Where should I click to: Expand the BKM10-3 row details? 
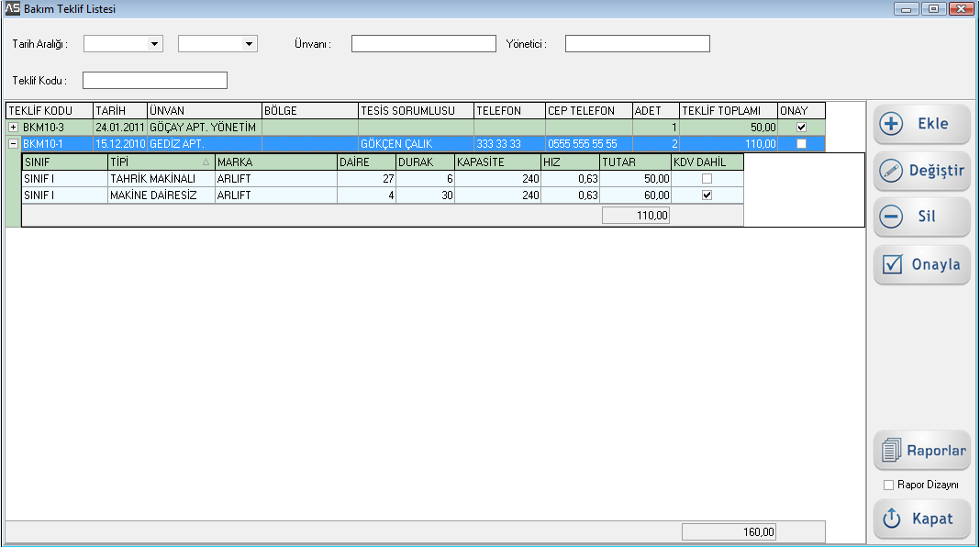click(13, 127)
